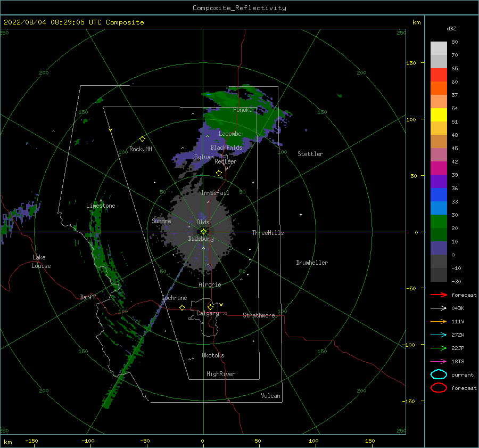Click the Vulcan label
Screen dimensions: 479x448
click(270, 396)
